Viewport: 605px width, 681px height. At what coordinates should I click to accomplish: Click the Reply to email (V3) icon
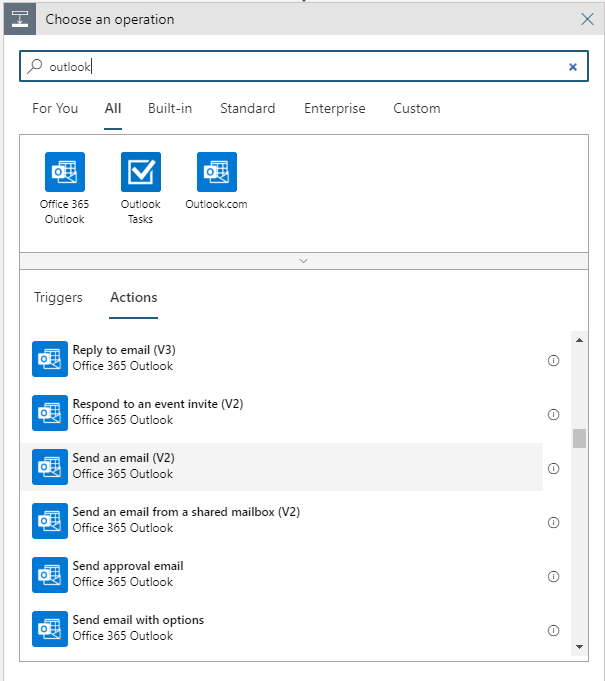pyautogui.click(x=50, y=359)
